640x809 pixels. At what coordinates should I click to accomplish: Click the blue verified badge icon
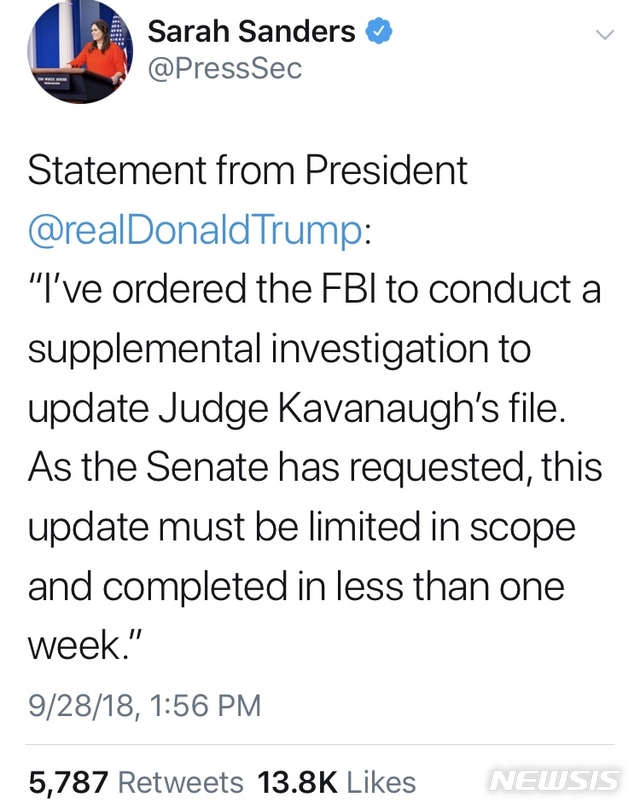[x=379, y=32]
